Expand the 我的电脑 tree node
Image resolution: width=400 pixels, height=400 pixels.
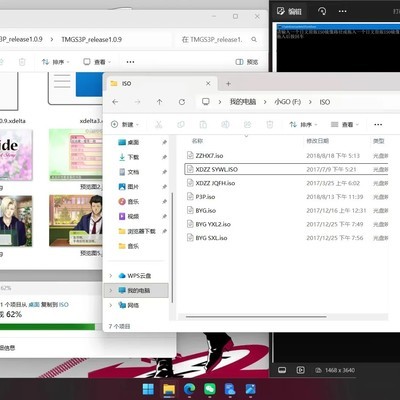(111, 290)
